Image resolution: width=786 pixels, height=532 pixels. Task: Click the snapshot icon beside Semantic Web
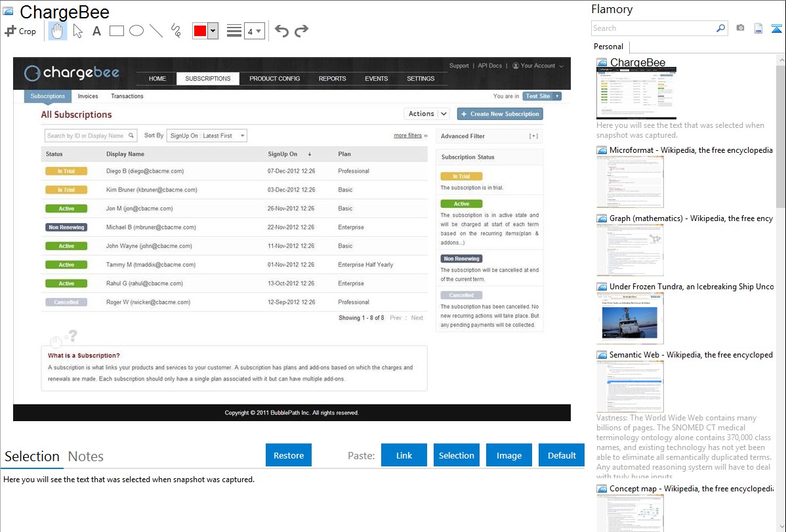tap(602, 354)
